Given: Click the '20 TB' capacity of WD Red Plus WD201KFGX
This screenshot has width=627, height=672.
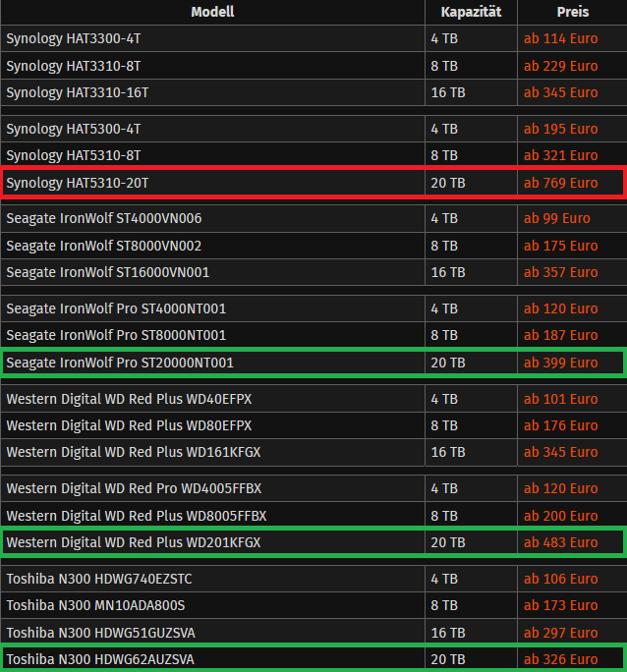Looking at the screenshot, I should click(448, 542).
